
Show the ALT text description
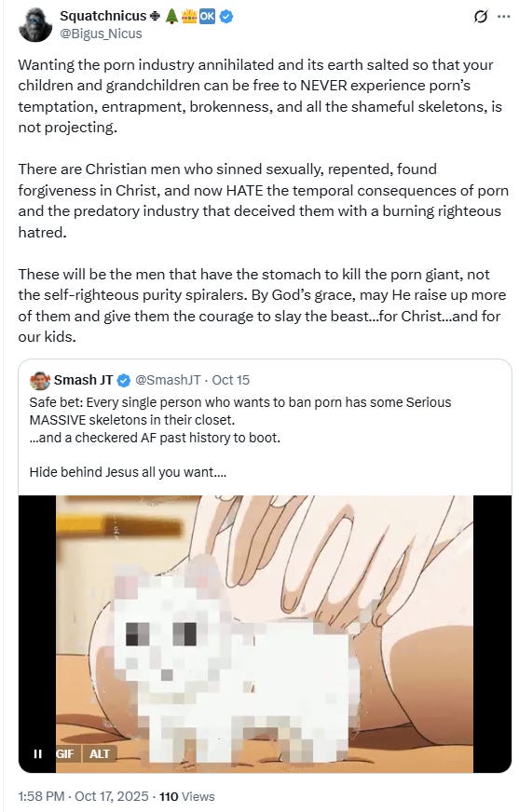pos(100,754)
